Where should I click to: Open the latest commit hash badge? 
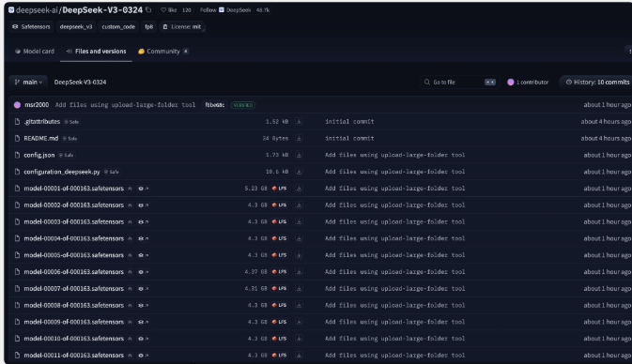pos(214,105)
